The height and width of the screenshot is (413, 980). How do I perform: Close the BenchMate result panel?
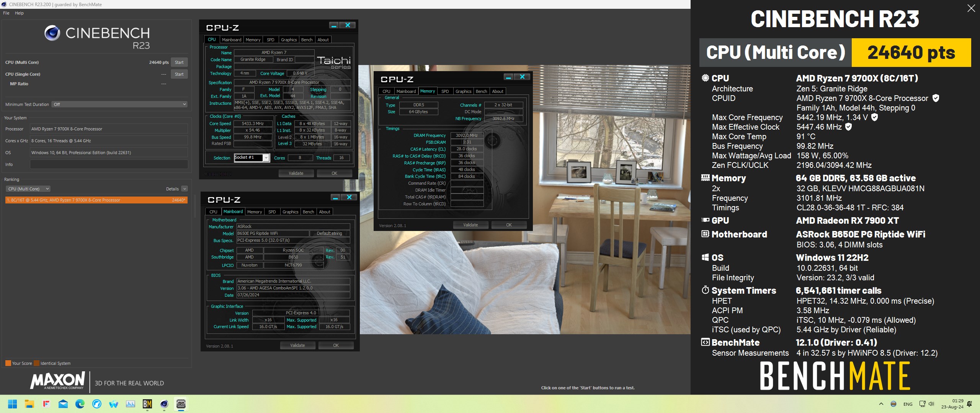(971, 8)
